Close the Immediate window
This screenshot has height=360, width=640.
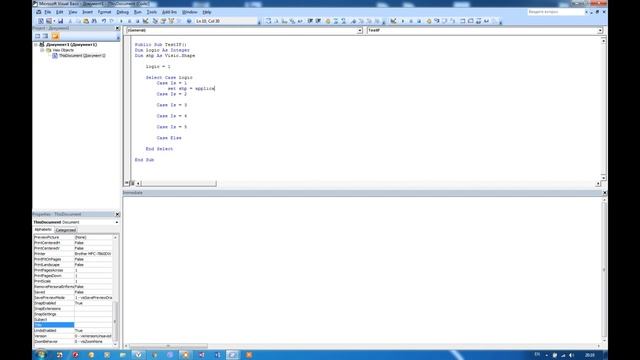(x=604, y=193)
